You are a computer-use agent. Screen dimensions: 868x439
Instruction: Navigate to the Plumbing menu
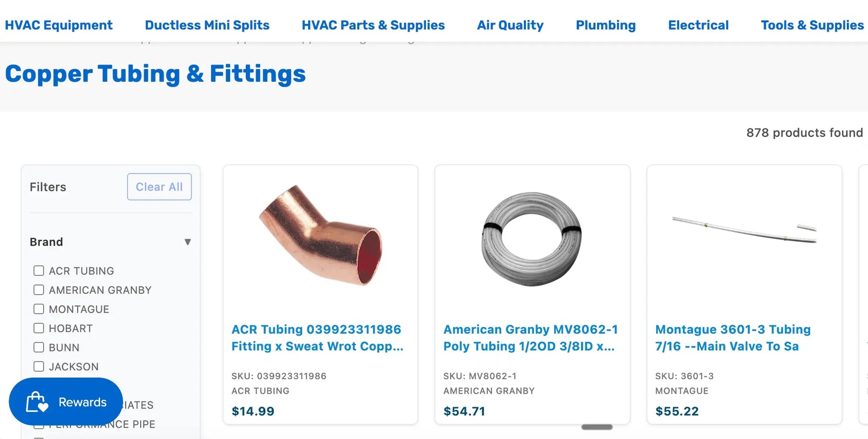coord(605,25)
